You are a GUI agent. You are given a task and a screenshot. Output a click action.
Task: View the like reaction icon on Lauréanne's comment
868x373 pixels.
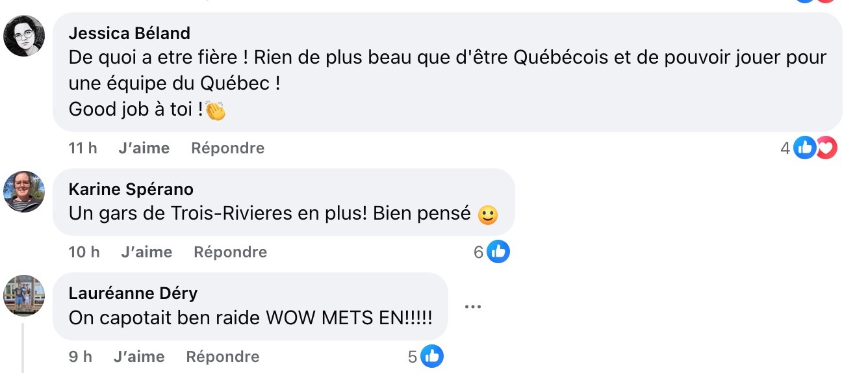(432, 356)
